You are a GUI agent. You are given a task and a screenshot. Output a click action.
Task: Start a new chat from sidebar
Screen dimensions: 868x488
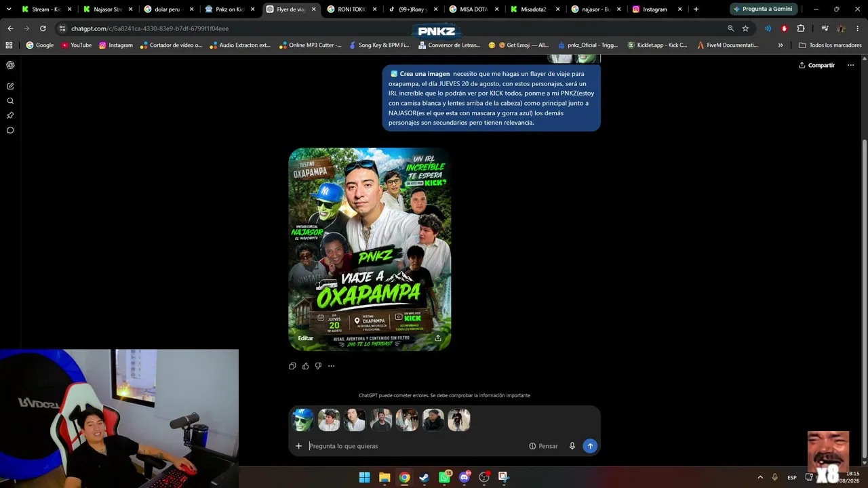pyautogui.click(x=10, y=86)
